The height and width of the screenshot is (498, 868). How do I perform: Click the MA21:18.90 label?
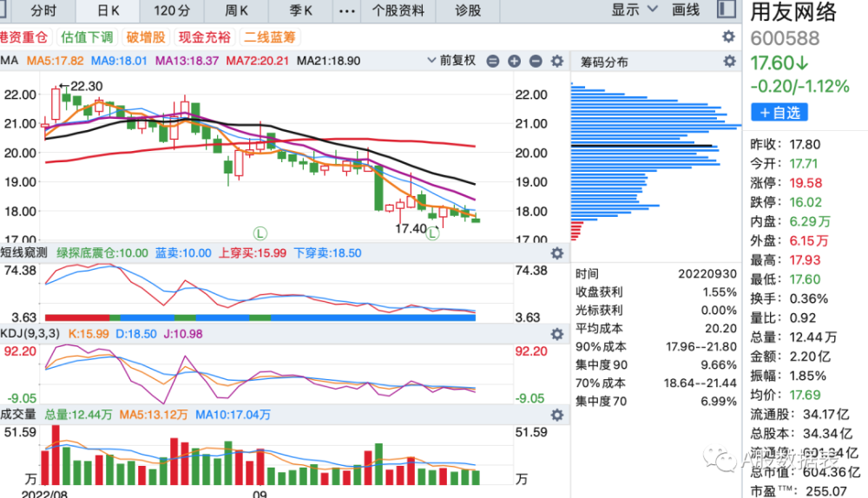click(x=328, y=61)
